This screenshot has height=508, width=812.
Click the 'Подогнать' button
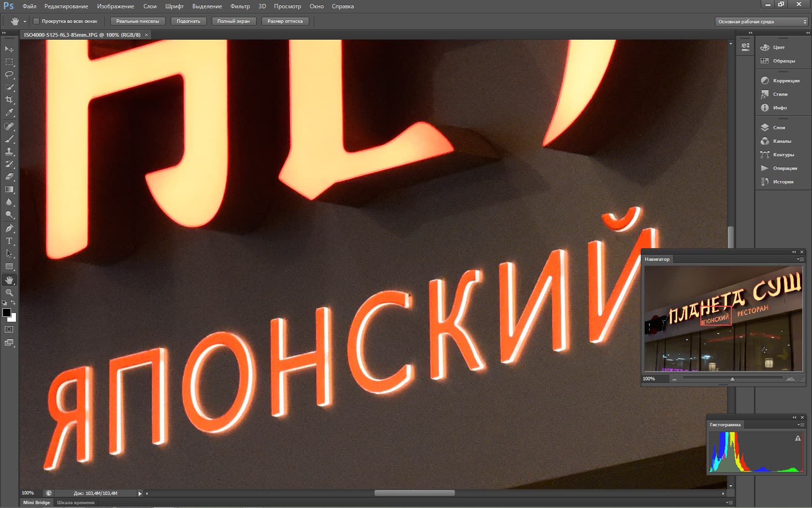[188, 21]
